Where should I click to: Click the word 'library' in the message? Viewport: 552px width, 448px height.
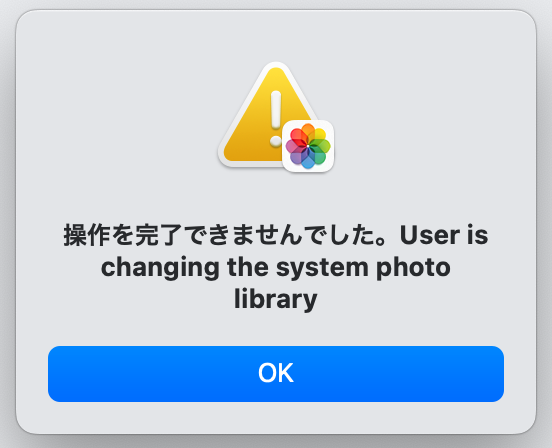[276, 300]
